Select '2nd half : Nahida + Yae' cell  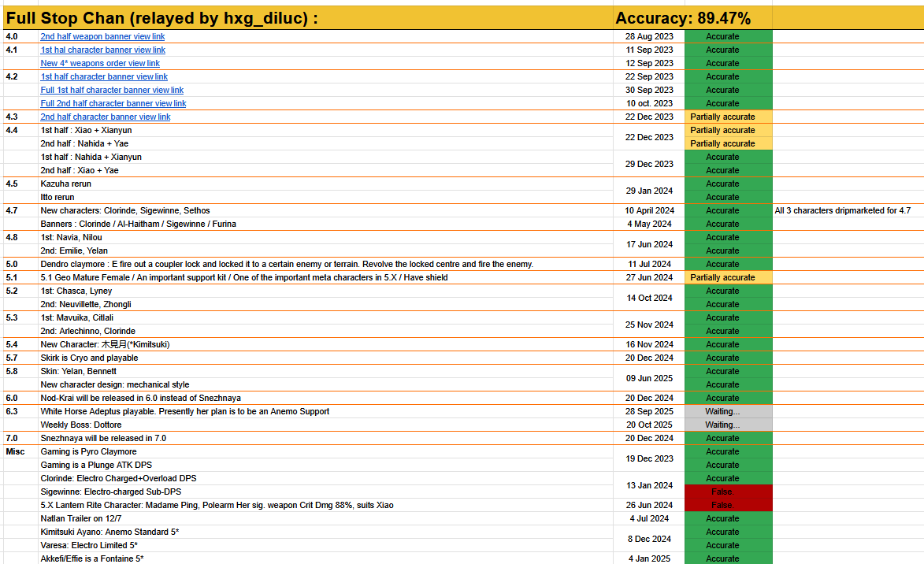click(325, 144)
